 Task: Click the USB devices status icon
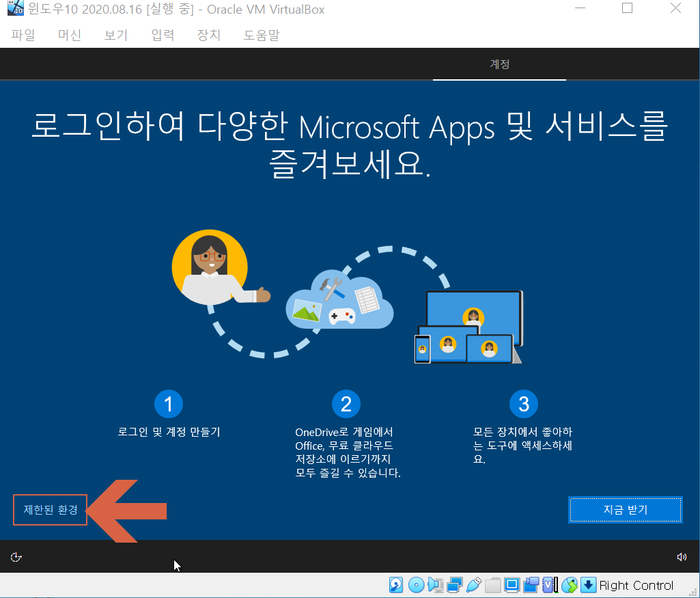[x=474, y=585]
